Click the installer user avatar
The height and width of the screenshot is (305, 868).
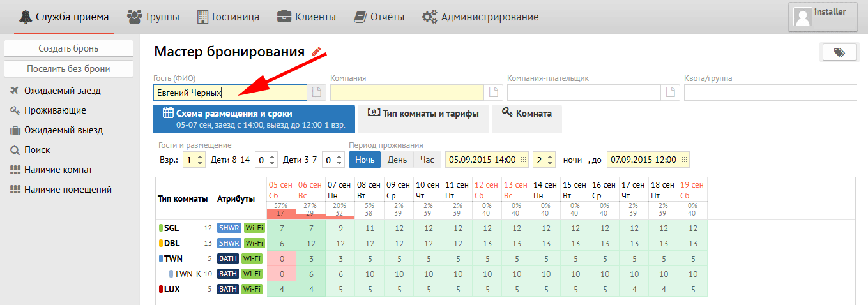pos(802,17)
